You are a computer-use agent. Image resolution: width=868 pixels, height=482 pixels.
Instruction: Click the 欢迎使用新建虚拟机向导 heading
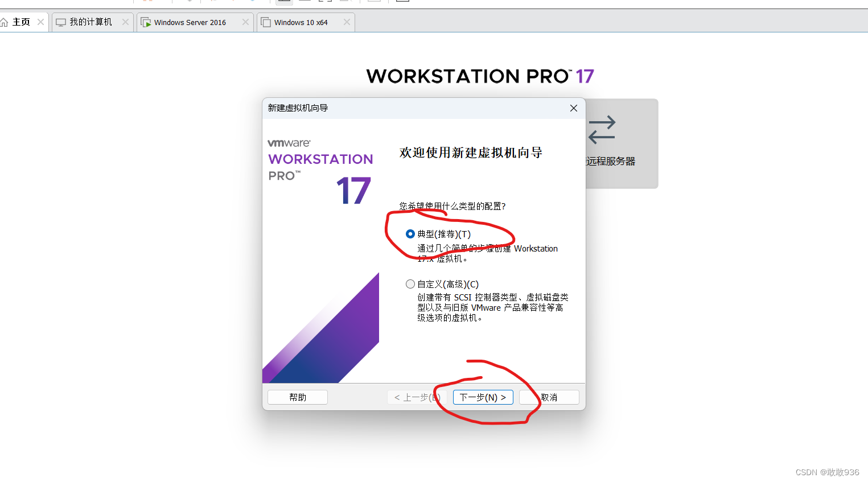pyautogui.click(x=471, y=153)
